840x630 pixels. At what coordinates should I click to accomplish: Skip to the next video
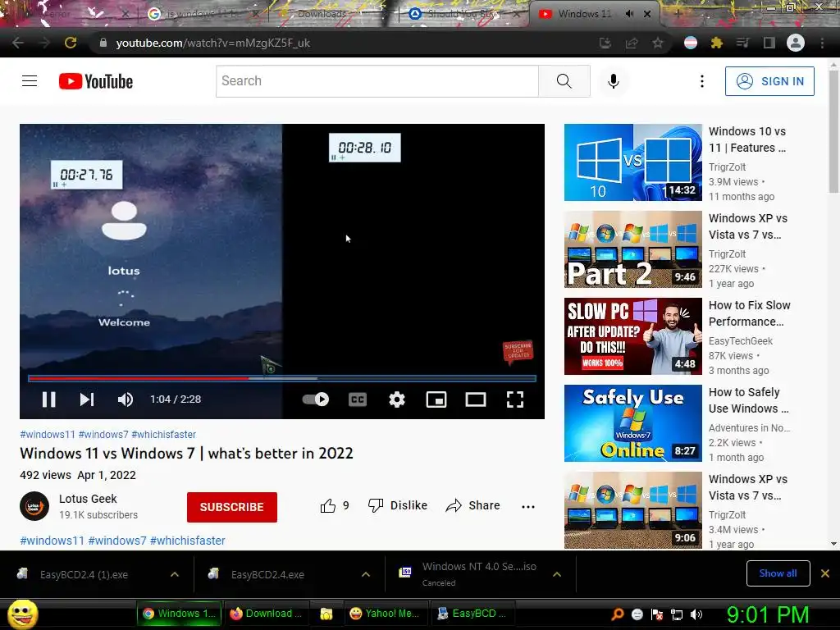[x=87, y=399]
